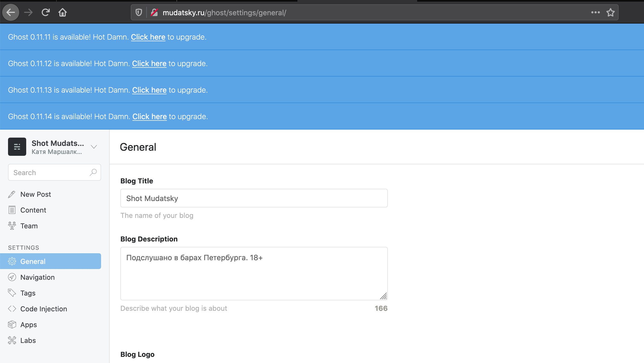Click 'Click here' link for Ghost 0.11.14

(149, 116)
